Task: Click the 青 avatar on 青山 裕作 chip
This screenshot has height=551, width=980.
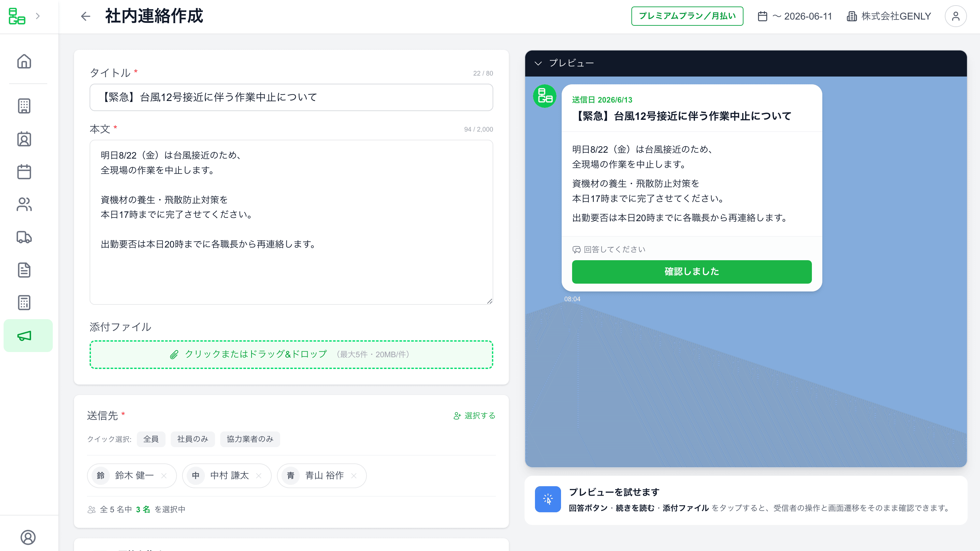Action: tap(291, 476)
